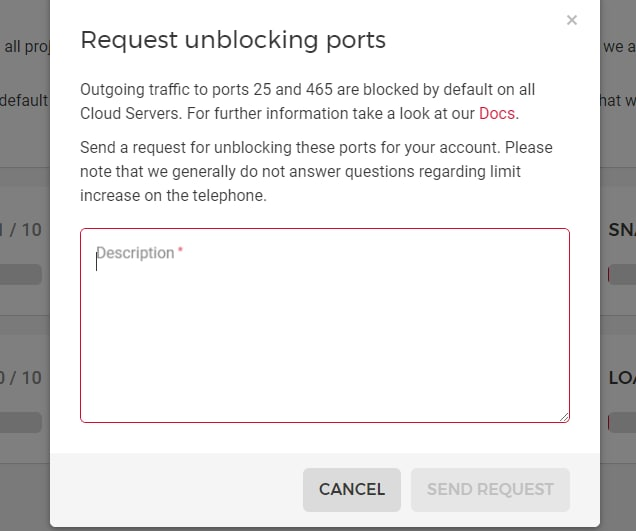Click the "Send a request for unblocking" paragraph
Viewport: 636px width, 531px height.
coord(316,171)
